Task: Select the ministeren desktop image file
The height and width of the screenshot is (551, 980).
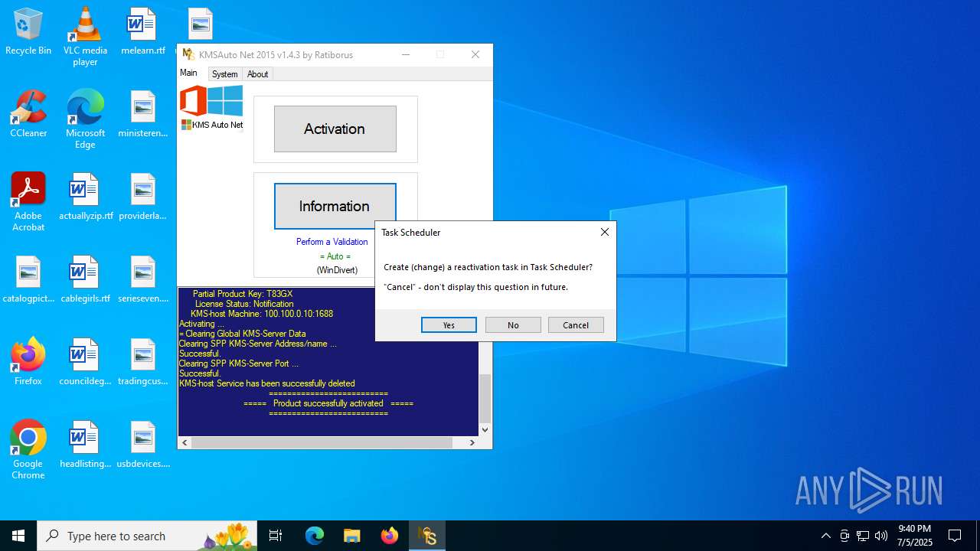Action: (142, 114)
